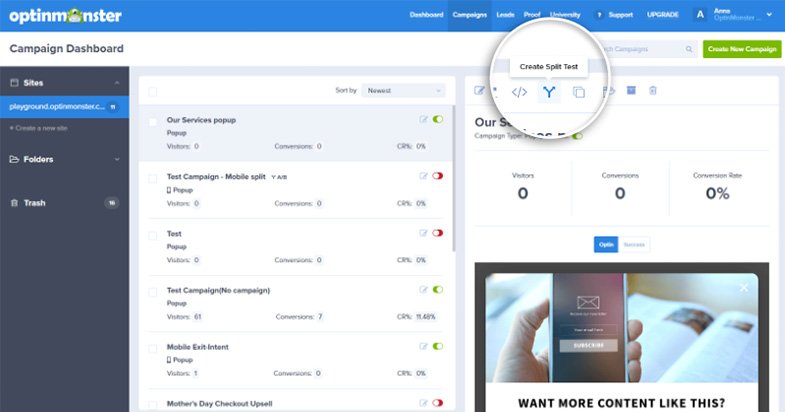Screen dimensions: 785x412
Task: Collapse the Sites section
Action: (x=115, y=82)
